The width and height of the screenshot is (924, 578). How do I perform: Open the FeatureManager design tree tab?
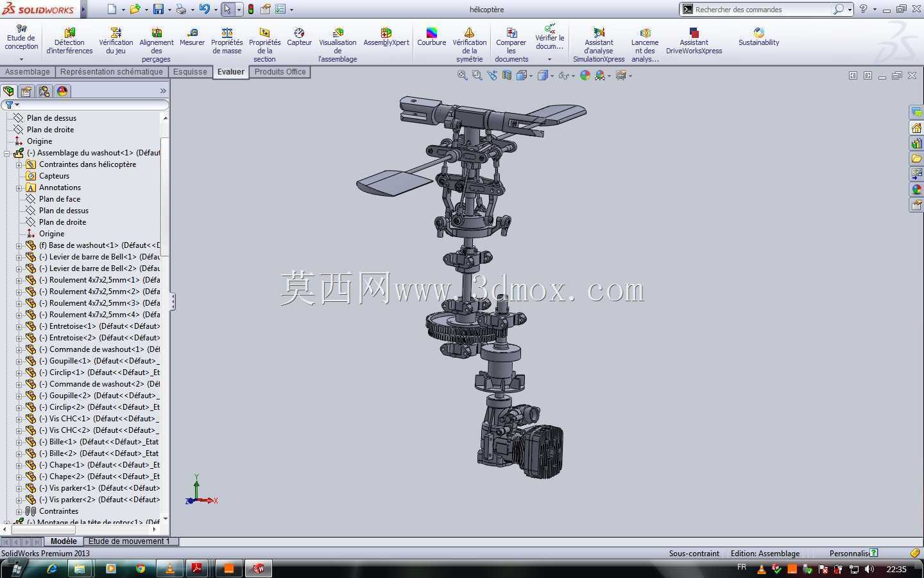[x=8, y=91]
